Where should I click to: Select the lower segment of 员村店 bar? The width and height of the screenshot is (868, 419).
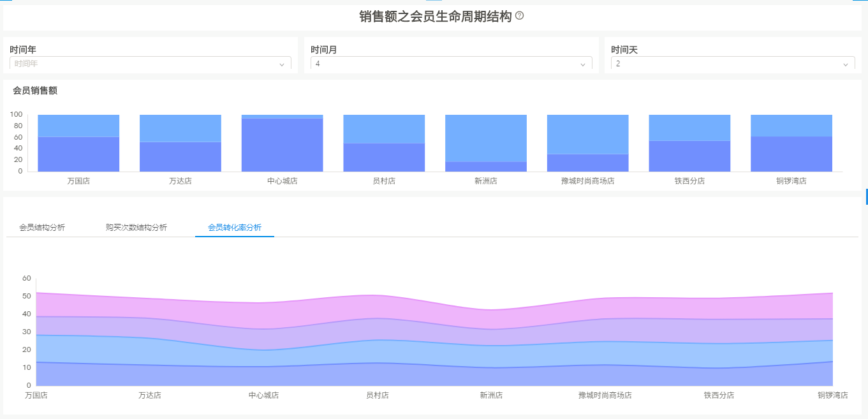384,158
